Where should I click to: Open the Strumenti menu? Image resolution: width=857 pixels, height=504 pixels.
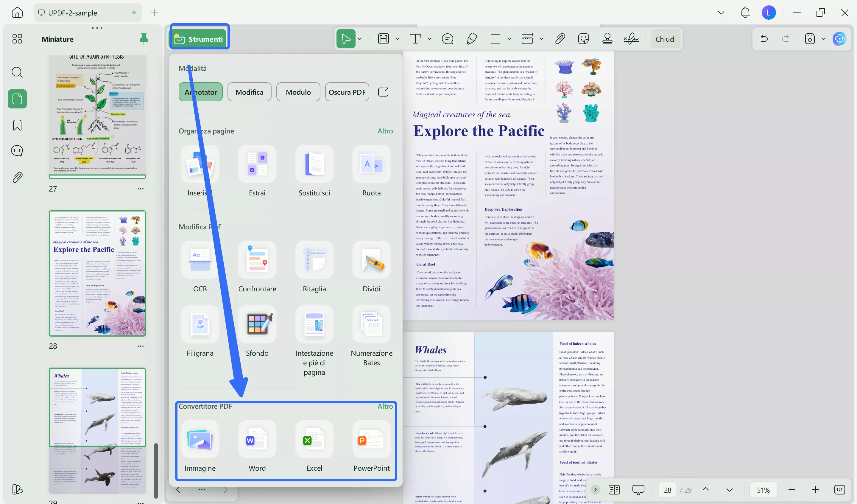point(199,39)
